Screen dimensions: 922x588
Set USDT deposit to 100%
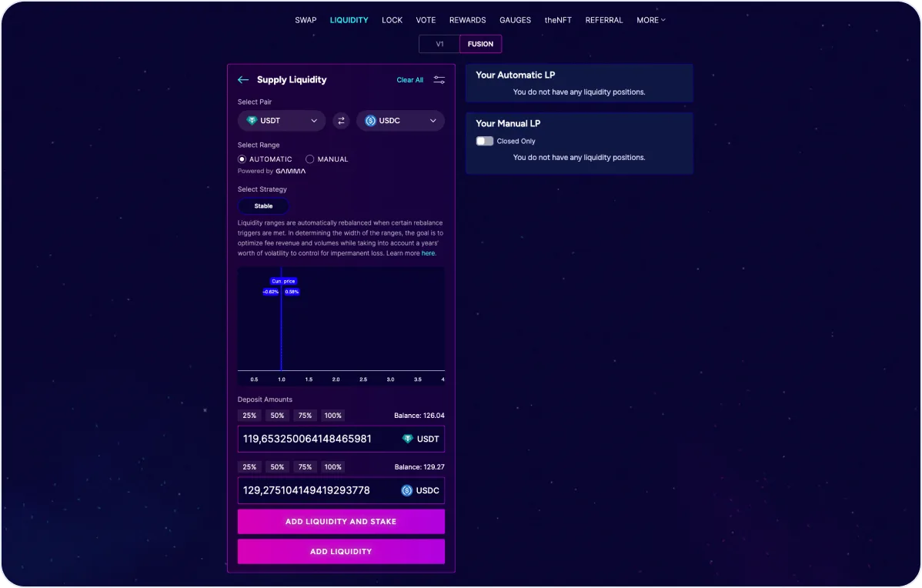click(x=332, y=416)
